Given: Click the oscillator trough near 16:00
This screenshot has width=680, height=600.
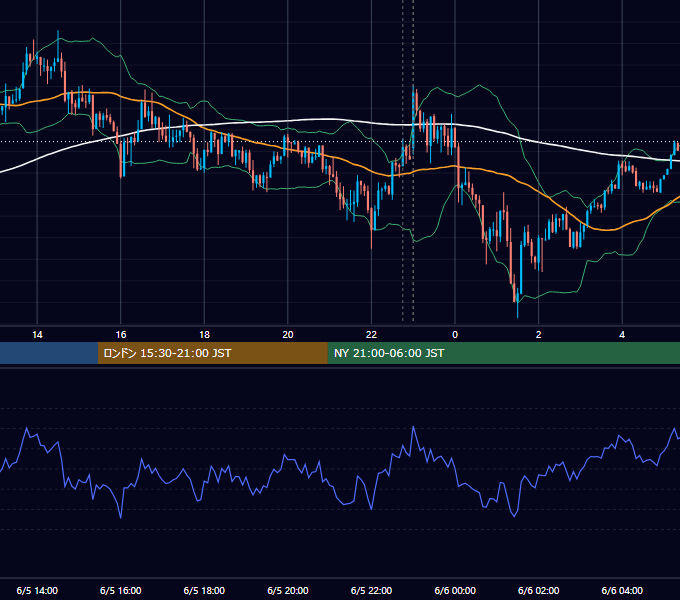Looking at the screenshot, I should (x=121, y=517).
